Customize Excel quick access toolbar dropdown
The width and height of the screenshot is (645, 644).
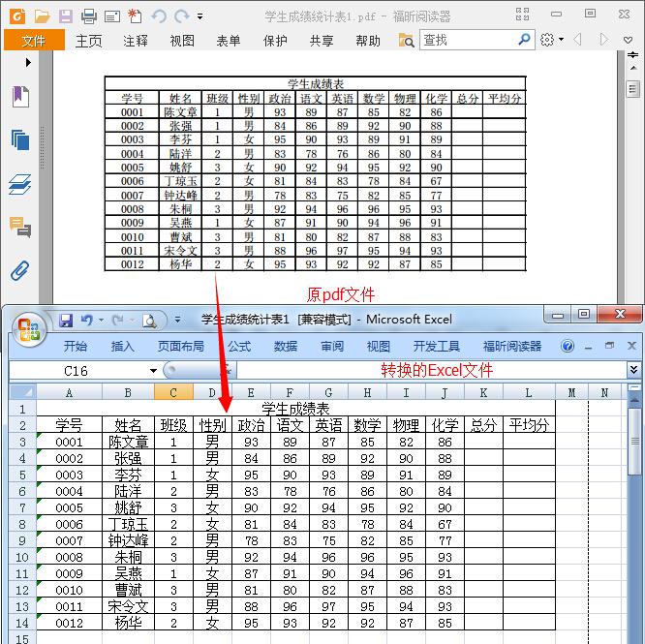click(177, 320)
